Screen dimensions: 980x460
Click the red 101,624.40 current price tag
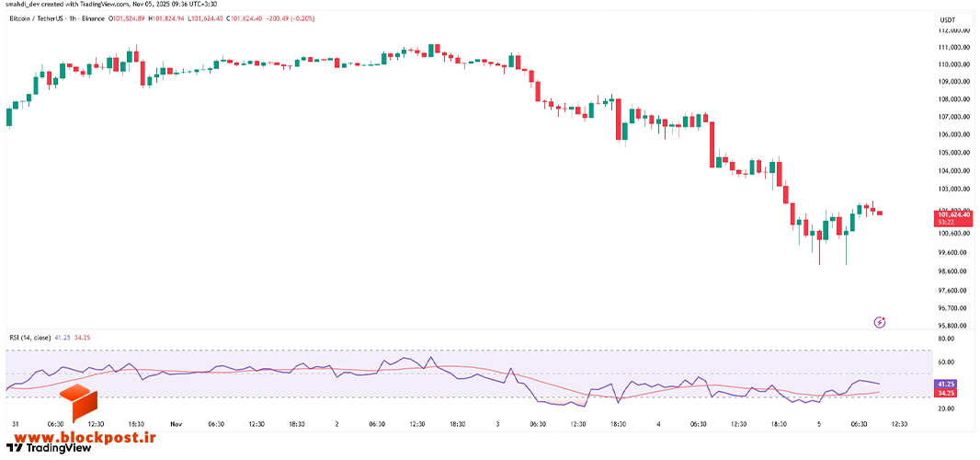[x=953, y=214]
